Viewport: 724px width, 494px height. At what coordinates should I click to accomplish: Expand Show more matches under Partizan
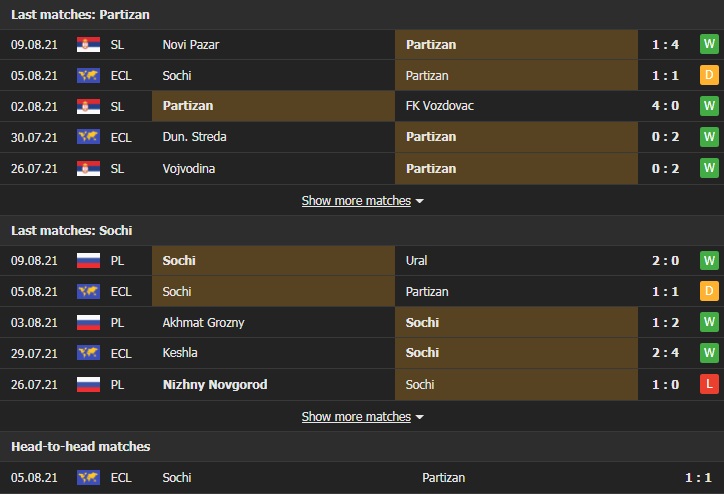[362, 201]
